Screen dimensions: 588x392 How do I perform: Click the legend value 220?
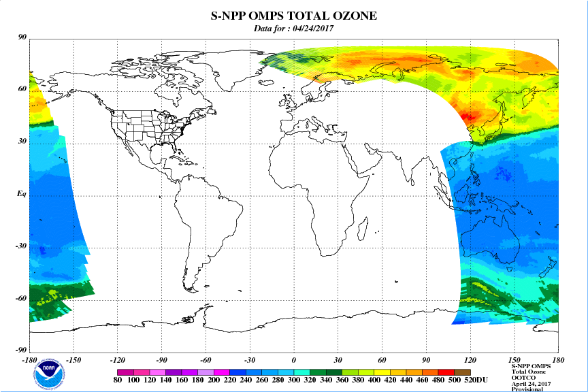(230, 380)
